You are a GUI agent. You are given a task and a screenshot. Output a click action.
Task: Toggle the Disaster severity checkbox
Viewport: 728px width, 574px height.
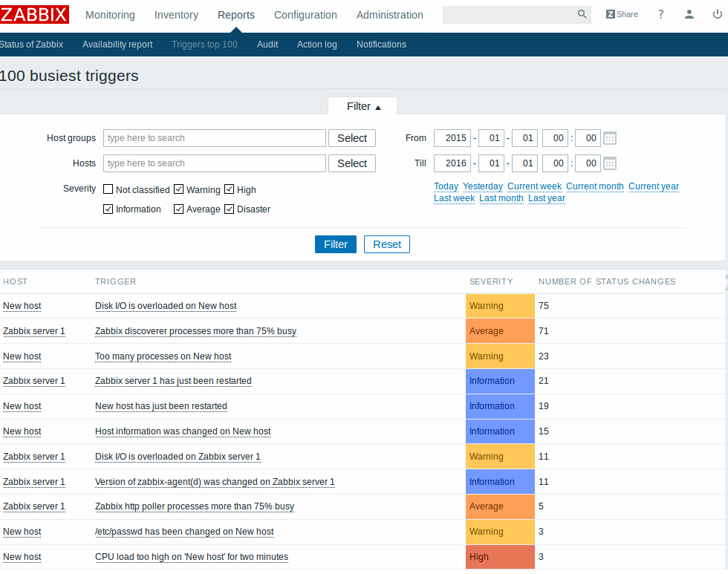point(230,209)
